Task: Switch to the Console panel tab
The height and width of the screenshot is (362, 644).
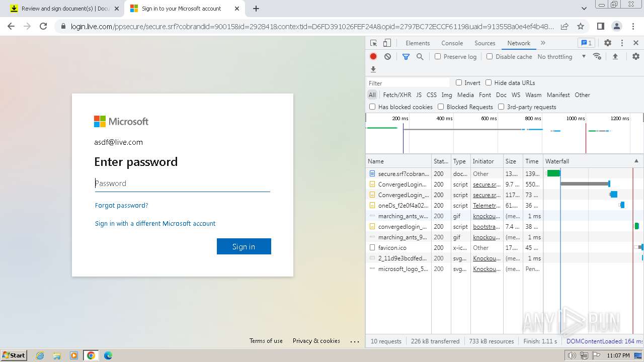Action: click(x=452, y=43)
